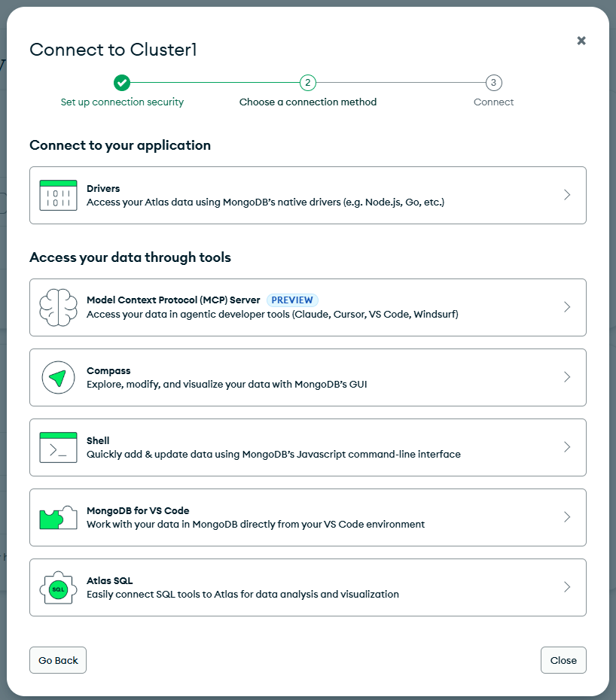Image resolution: width=616 pixels, height=700 pixels.
Task: Click the PREVIEW badge on MCP Server
Action: (292, 300)
